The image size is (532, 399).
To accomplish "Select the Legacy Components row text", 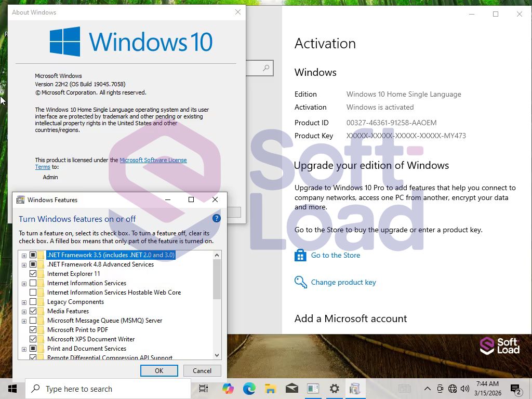I will click(75, 302).
